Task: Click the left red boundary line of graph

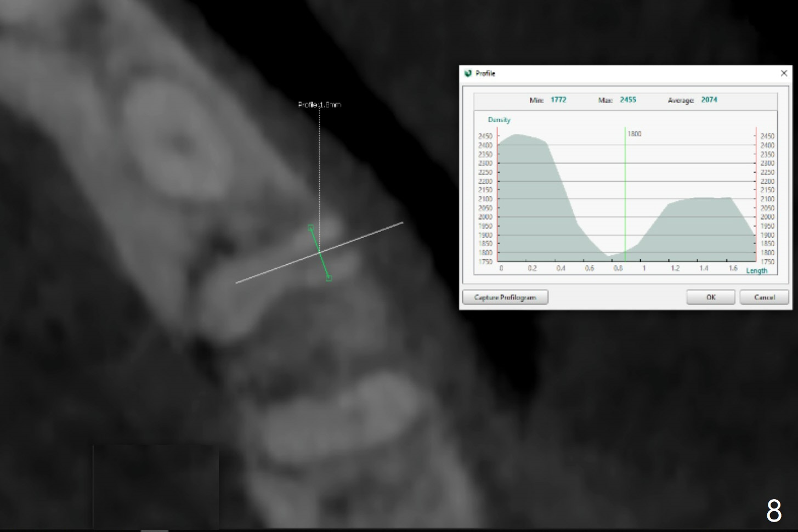Action: pyautogui.click(x=497, y=192)
